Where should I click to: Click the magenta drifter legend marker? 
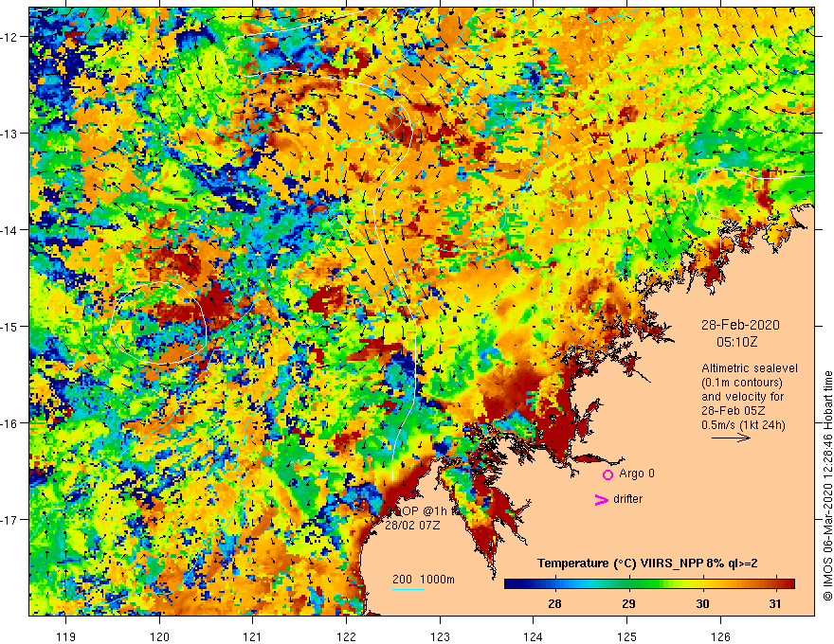[601, 499]
